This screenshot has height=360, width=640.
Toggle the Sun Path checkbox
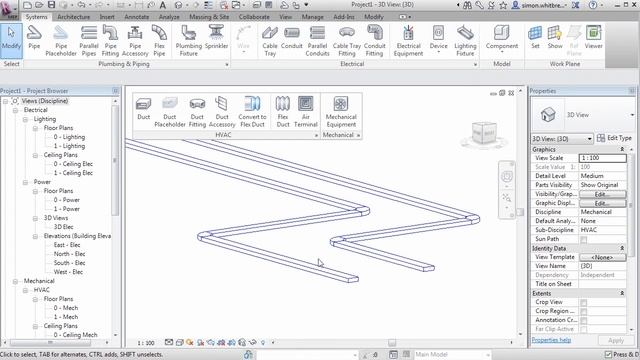coord(584,240)
